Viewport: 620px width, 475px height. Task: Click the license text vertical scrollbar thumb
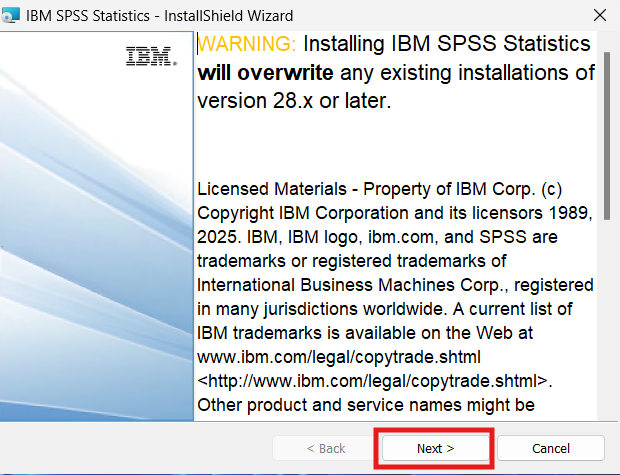[x=607, y=136]
